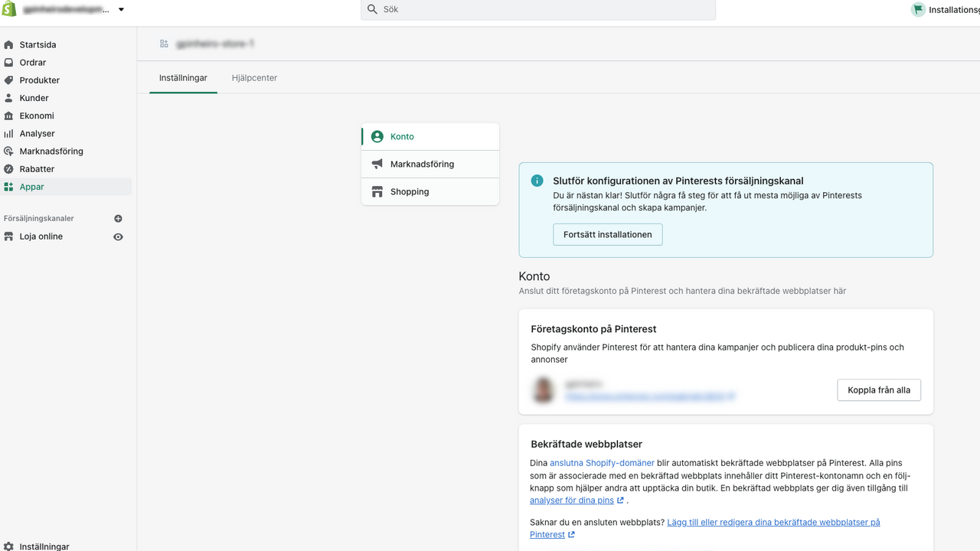980x551 pixels.
Task: Click the Bekräftade webbplatser heading
Action: coord(586,444)
